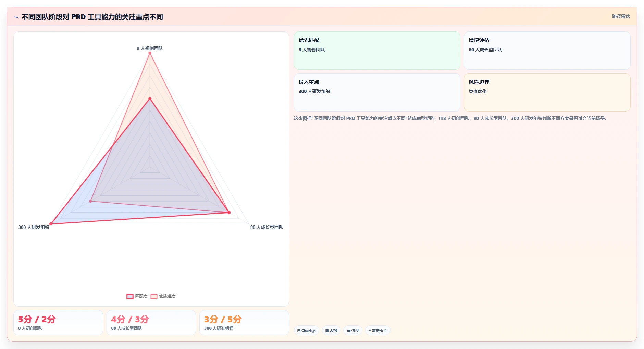Click the 复盘优化 text in 风险边界 card
Image resolution: width=644 pixels, height=349 pixels.
pyautogui.click(x=478, y=91)
